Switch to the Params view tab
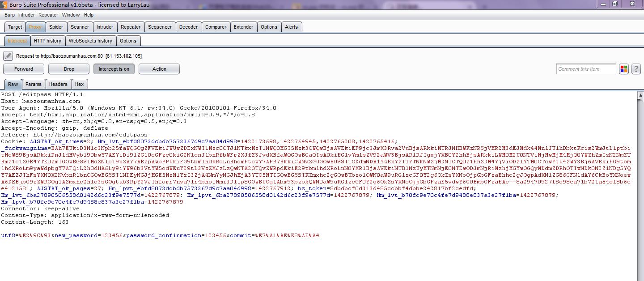 coord(34,84)
